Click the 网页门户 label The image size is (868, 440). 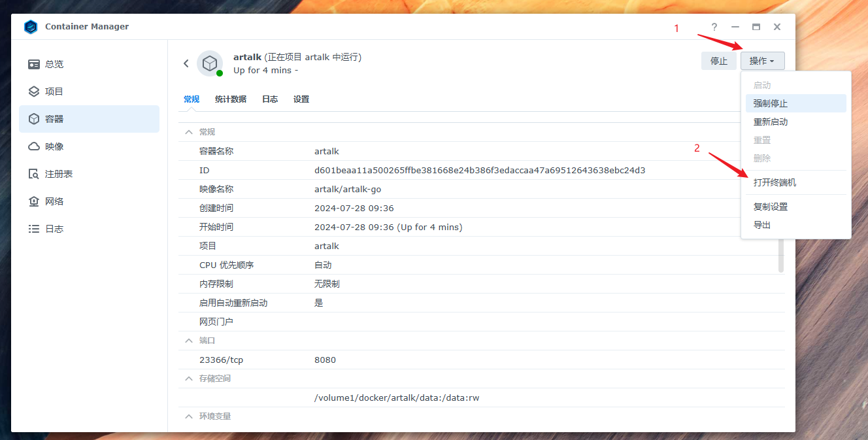tap(216, 322)
